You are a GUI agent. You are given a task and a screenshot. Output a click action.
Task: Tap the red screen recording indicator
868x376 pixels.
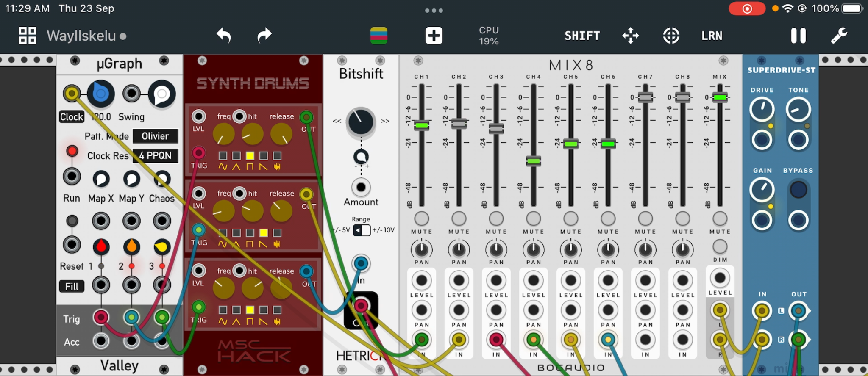coord(747,8)
